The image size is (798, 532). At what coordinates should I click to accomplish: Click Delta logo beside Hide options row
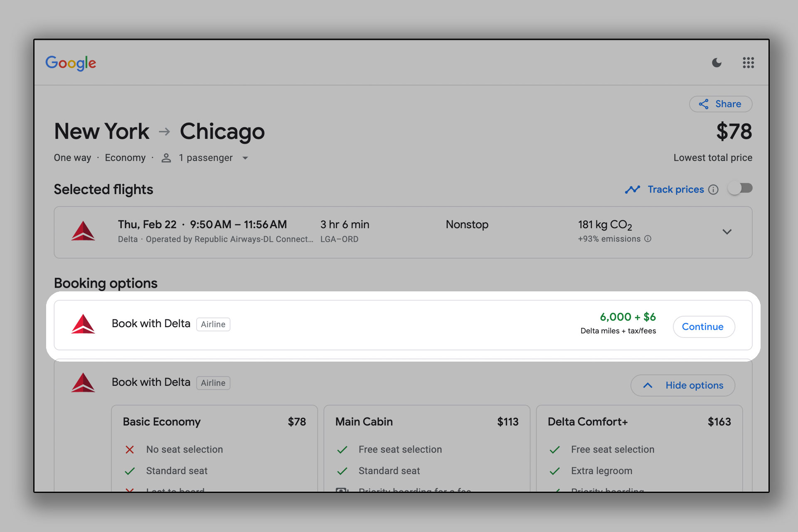tap(83, 382)
